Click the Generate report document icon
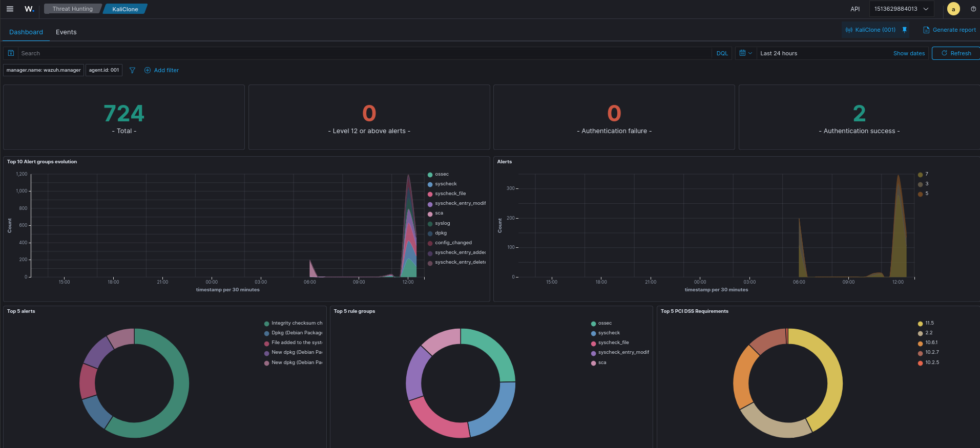This screenshot has height=448, width=980. (x=926, y=30)
